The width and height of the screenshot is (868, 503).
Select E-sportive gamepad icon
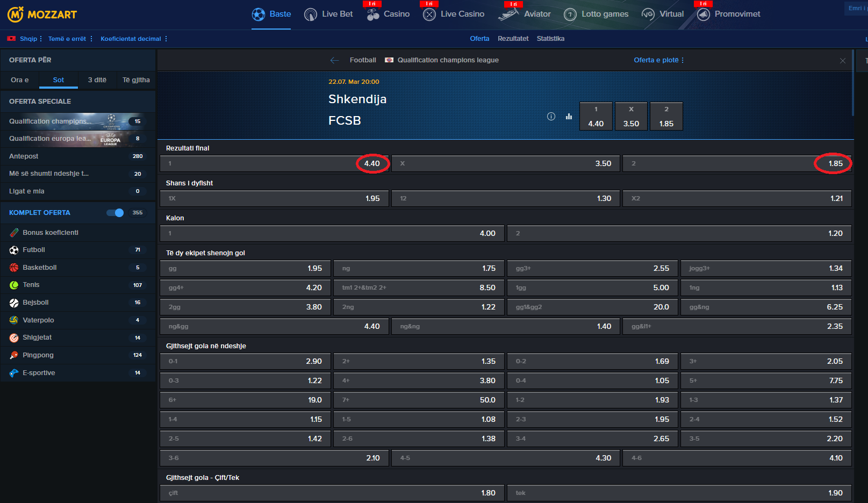14,373
